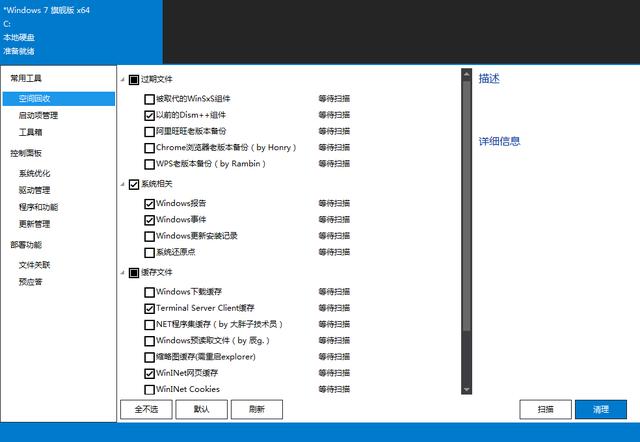This screenshot has width=640, height=442.
Task: Uncheck 以前的Dism++组件 checkbox
Action: tap(149, 115)
